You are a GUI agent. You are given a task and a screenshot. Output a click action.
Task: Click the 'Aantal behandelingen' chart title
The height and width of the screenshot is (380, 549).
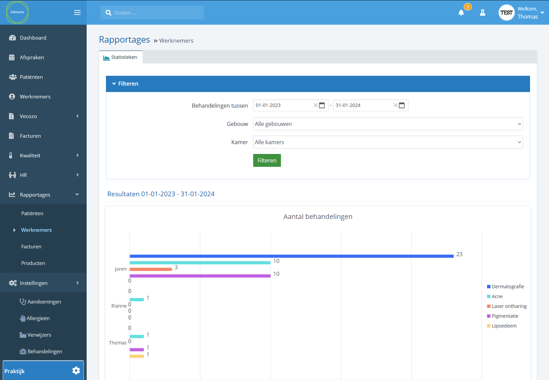point(318,216)
